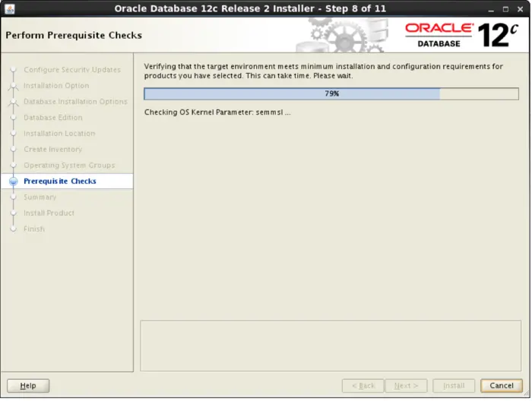The image size is (532, 401).
Task: Click the disabled Back button
Action: pos(363,385)
